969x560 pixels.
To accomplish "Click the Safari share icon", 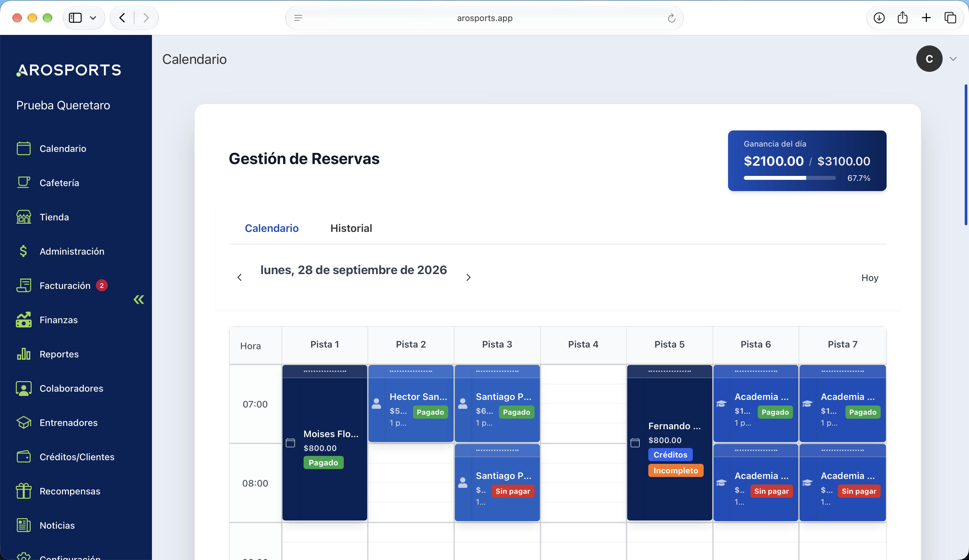I will (902, 18).
